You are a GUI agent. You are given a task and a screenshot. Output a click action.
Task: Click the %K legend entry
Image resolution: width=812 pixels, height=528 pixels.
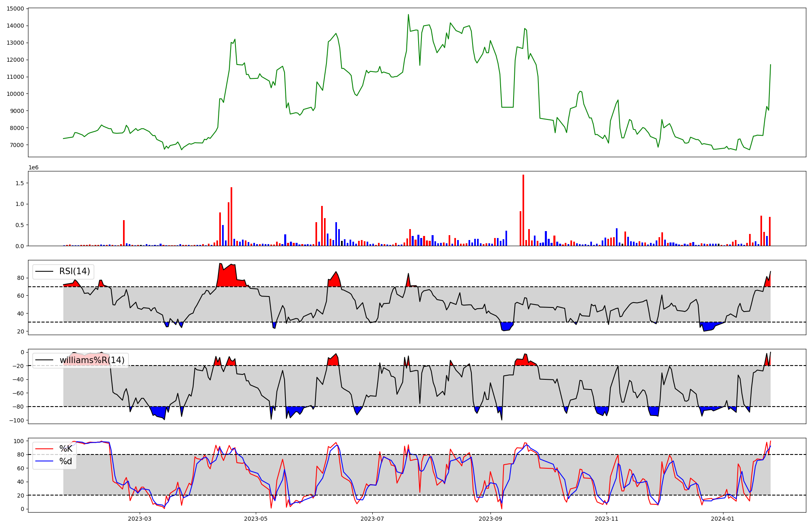66,449
